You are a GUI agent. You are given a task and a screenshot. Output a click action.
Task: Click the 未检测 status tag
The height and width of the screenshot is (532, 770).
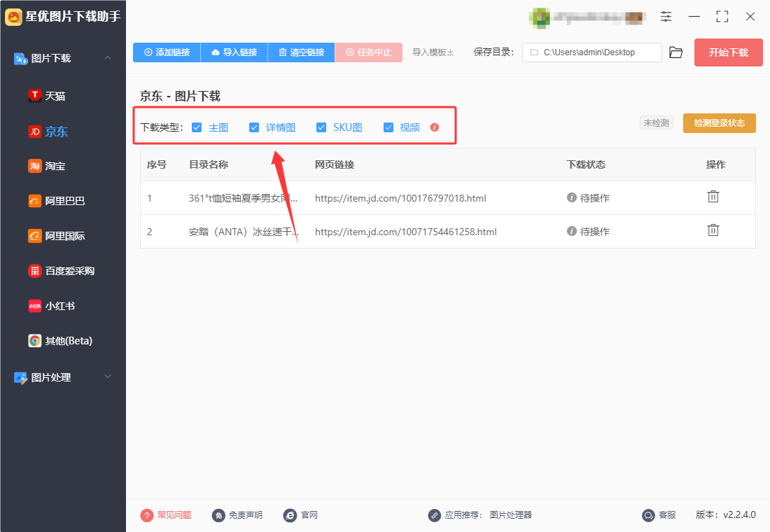657,122
